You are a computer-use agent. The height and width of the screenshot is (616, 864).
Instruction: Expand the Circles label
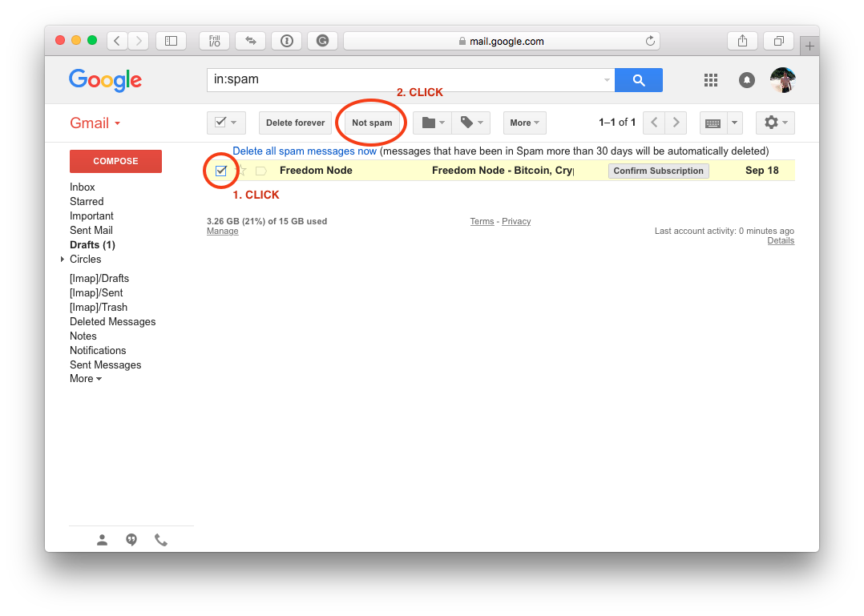click(x=63, y=260)
